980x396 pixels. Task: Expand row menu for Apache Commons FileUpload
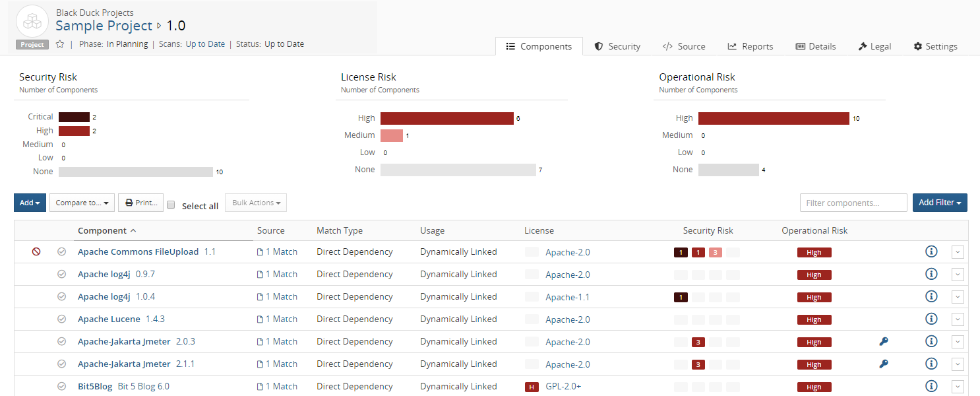coord(958,252)
